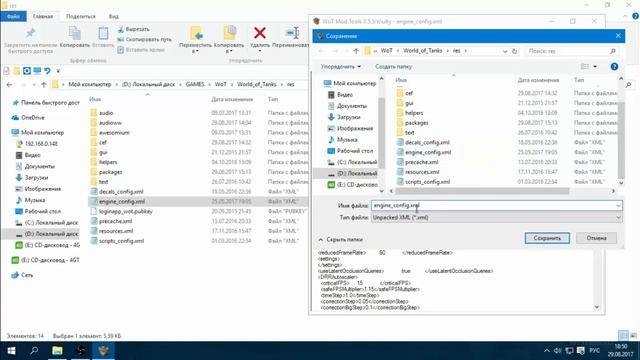
Task: Click the red Delete icon in Explorer ribbon
Action: (260, 33)
